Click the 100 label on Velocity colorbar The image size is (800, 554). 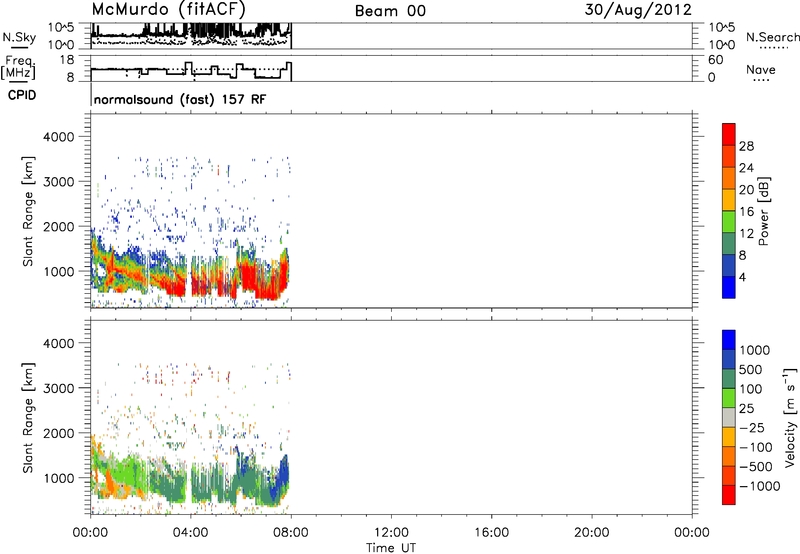click(751, 389)
